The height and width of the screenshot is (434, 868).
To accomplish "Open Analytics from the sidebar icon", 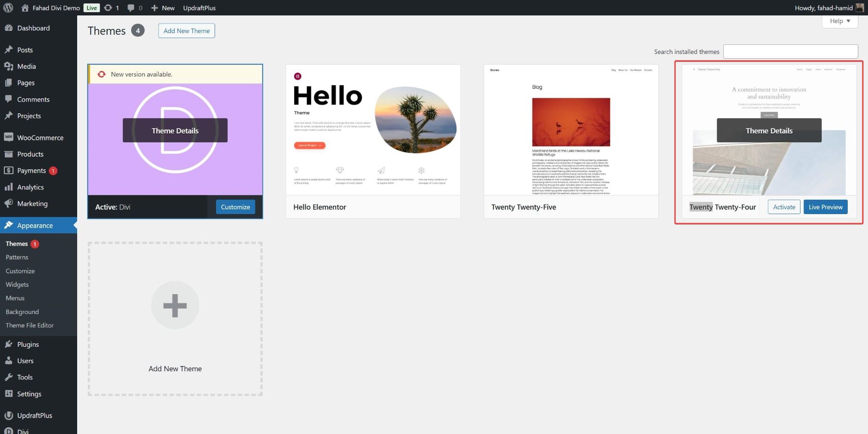I will click(x=10, y=187).
